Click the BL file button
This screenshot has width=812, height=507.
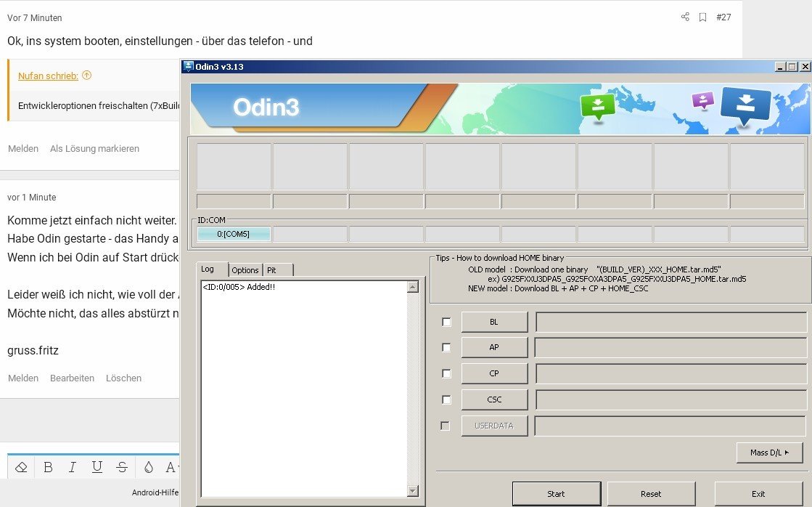[495, 322]
